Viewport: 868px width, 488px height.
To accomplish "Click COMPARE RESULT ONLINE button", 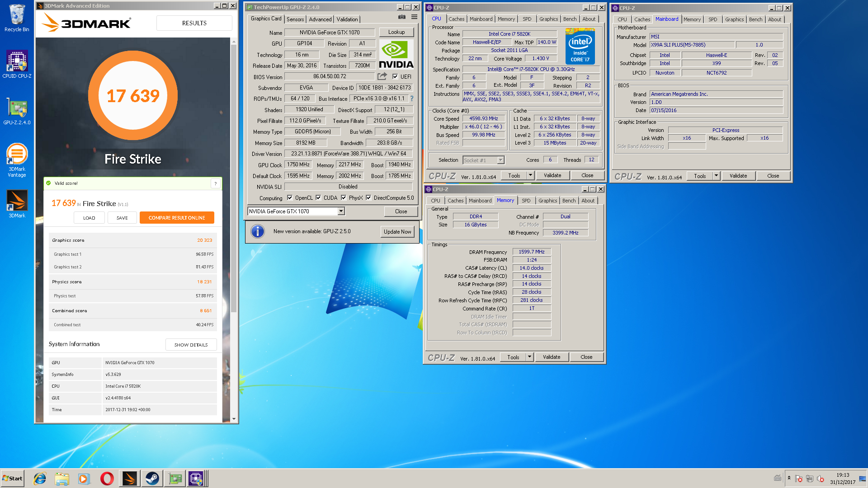I will (x=177, y=218).
